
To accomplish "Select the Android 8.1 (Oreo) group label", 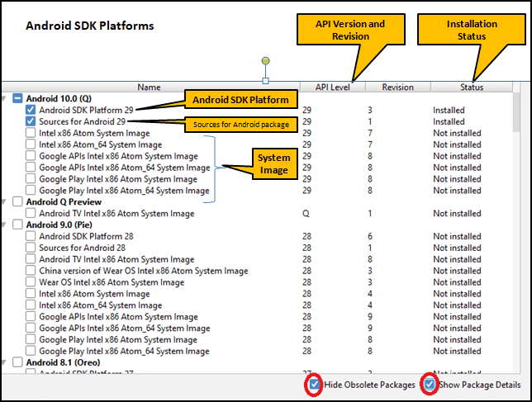I will point(63,362).
